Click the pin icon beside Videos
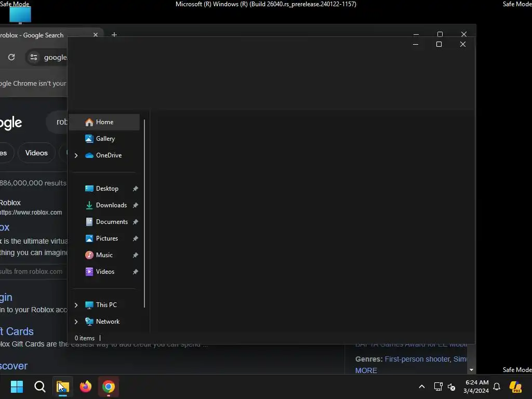Image resolution: width=532 pixels, height=399 pixels. point(136,272)
